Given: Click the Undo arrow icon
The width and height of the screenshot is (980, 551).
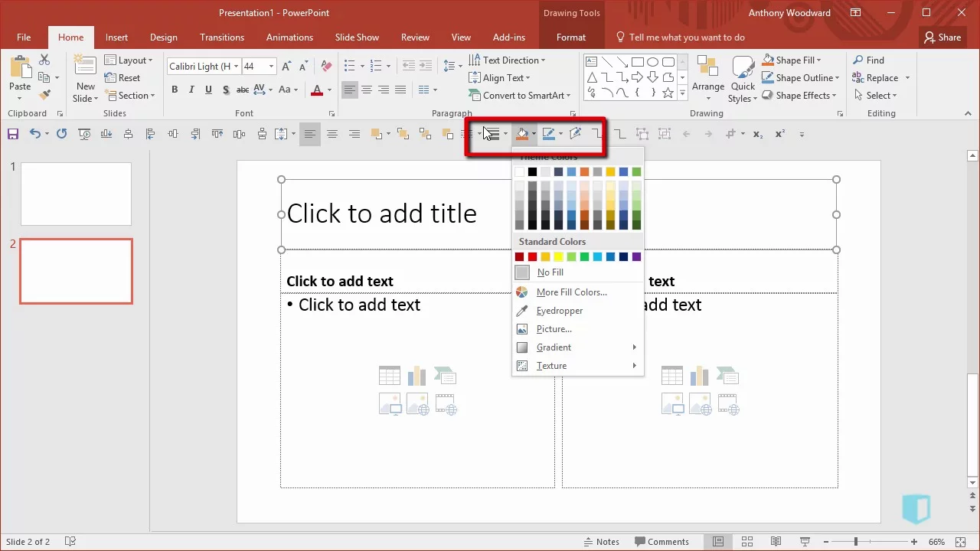Looking at the screenshot, I should pyautogui.click(x=35, y=134).
